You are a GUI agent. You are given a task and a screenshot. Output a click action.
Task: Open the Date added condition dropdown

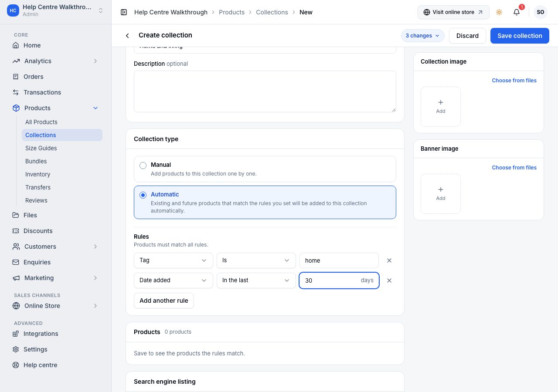[174, 280]
